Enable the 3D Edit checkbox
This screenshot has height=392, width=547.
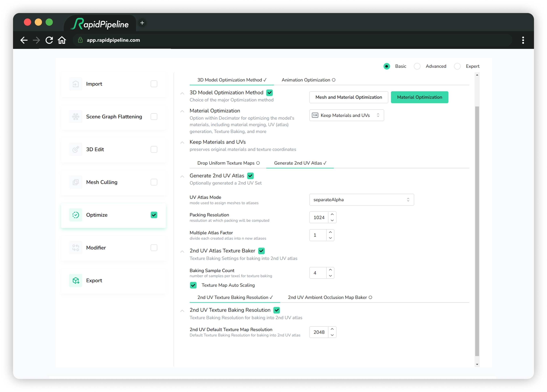click(x=154, y=149)
